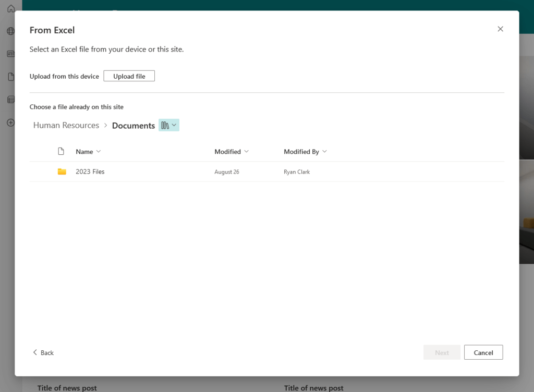Open Home icon in left sidebar
The height and width of the screenshot is (392, 534).
click(11, 8)
